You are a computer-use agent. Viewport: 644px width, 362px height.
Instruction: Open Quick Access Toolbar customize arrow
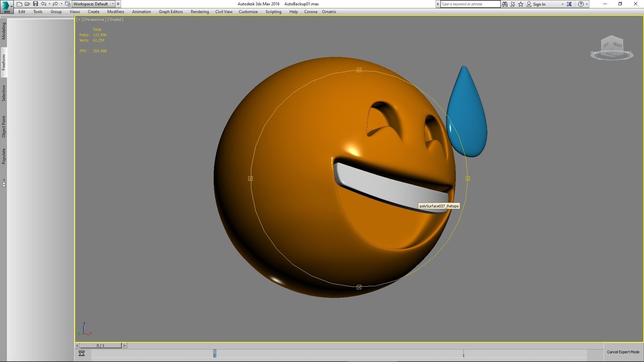coord(118,4)
